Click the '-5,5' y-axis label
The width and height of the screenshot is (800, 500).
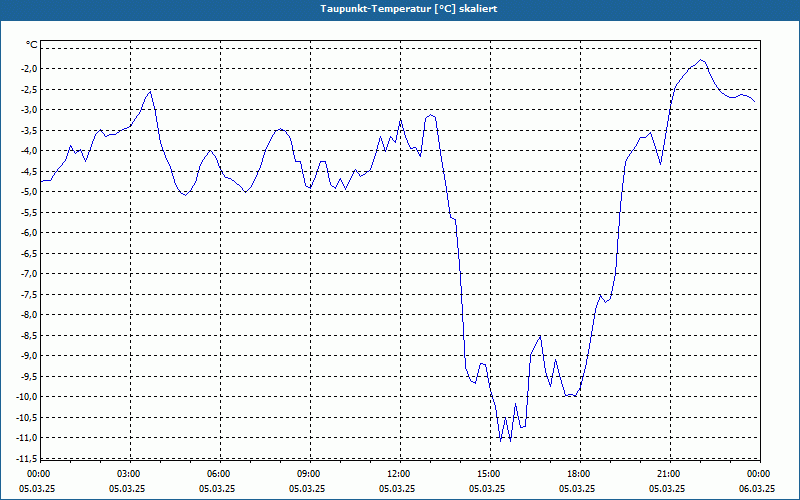[x=29, y=212]
